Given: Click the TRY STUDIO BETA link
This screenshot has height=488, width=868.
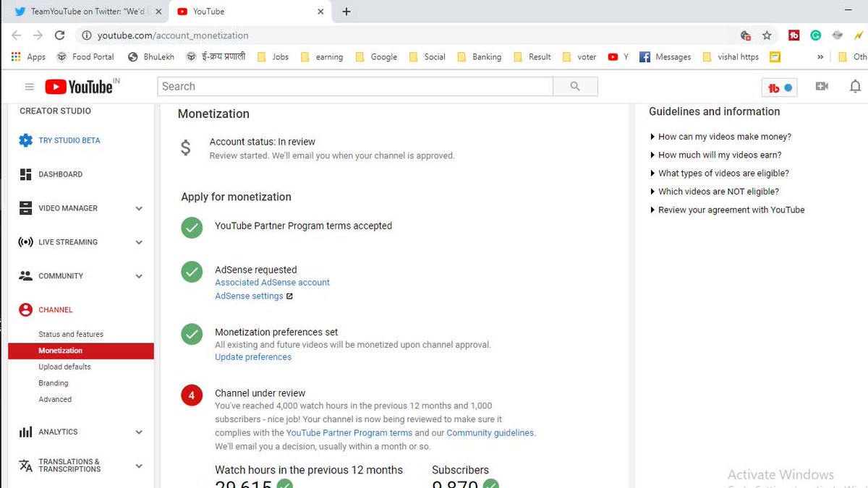Looking at the screenshot, I should pos(69,140).
